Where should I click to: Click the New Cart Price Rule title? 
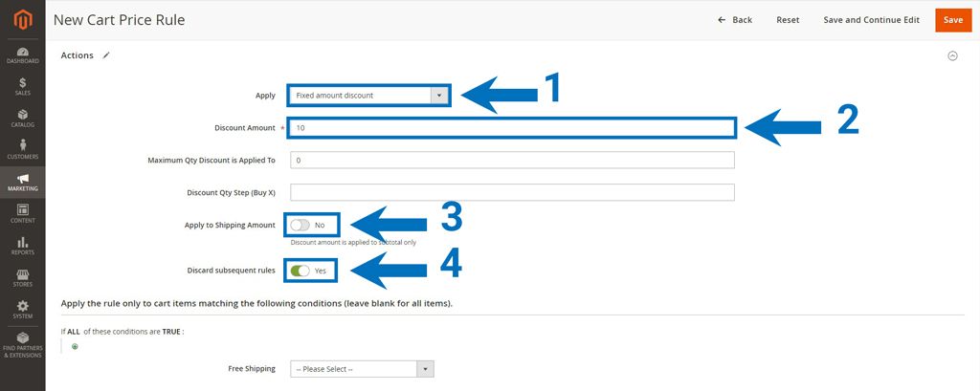tap(119, 20)
